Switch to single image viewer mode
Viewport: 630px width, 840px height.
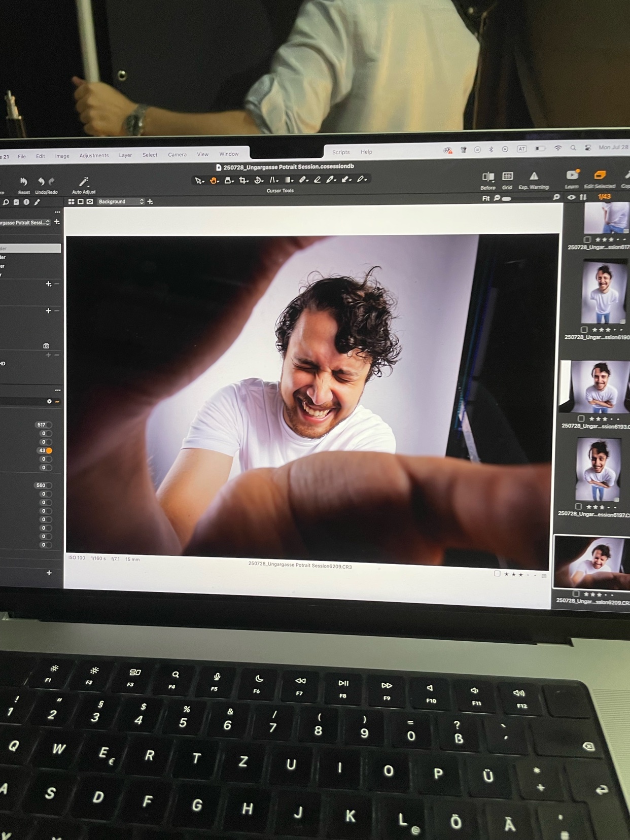point(81,202)
